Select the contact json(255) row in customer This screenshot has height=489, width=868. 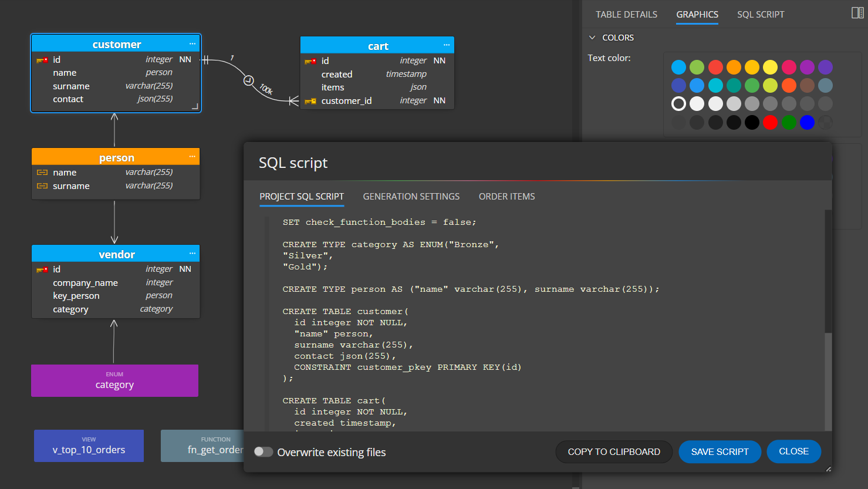116,99
